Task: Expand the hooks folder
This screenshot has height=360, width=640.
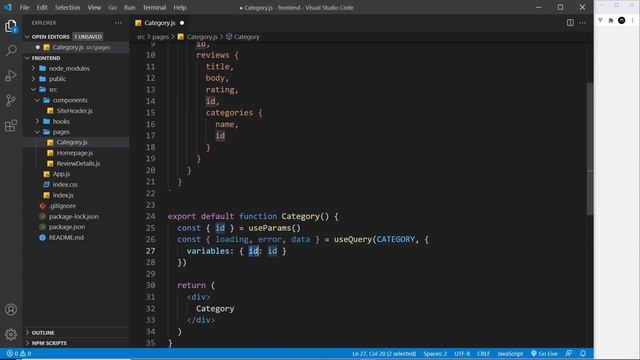Action: (61, 121)
